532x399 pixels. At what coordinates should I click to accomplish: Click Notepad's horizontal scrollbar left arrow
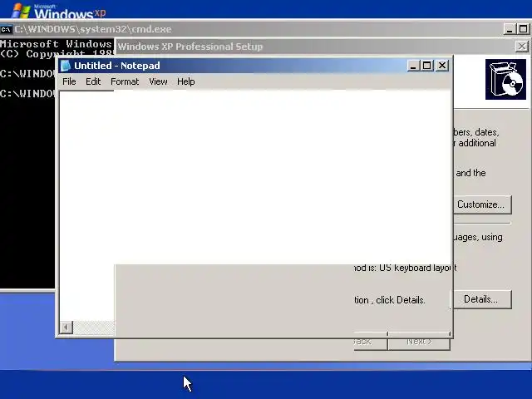tap(66, 328)
